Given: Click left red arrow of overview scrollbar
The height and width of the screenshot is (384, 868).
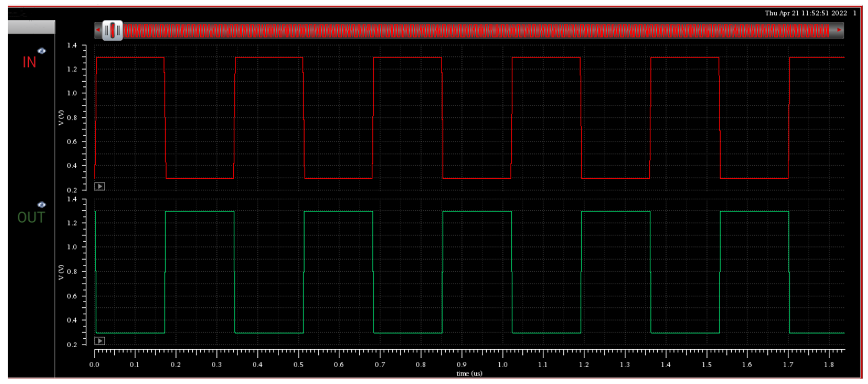Looking at the screenshot, I should 98,30.
